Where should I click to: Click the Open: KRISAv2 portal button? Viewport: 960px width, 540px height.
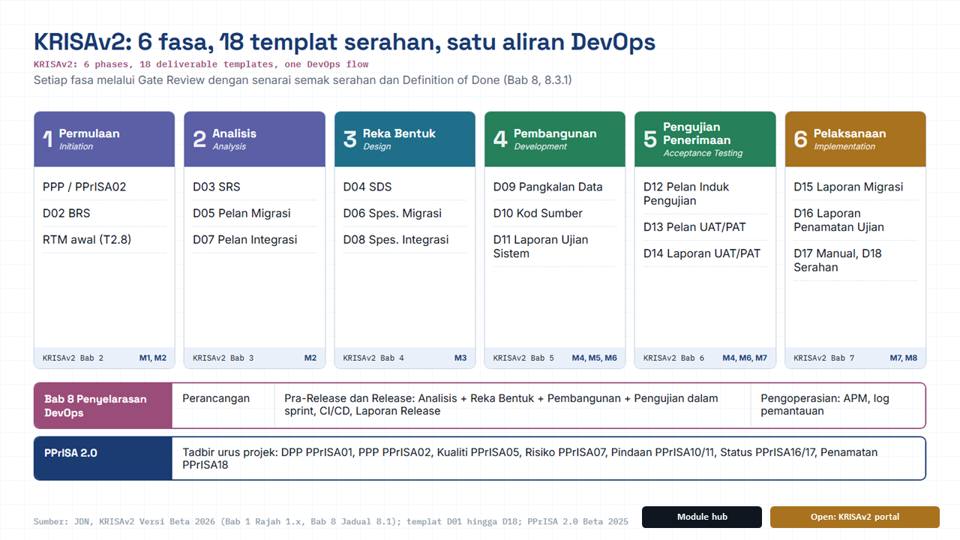(x=855, y=517)
